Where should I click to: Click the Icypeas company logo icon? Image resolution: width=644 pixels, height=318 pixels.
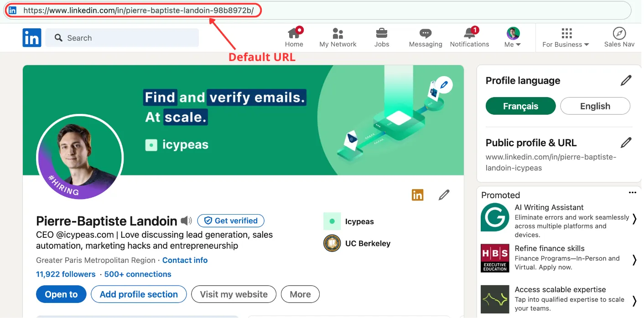pos(332,221)
